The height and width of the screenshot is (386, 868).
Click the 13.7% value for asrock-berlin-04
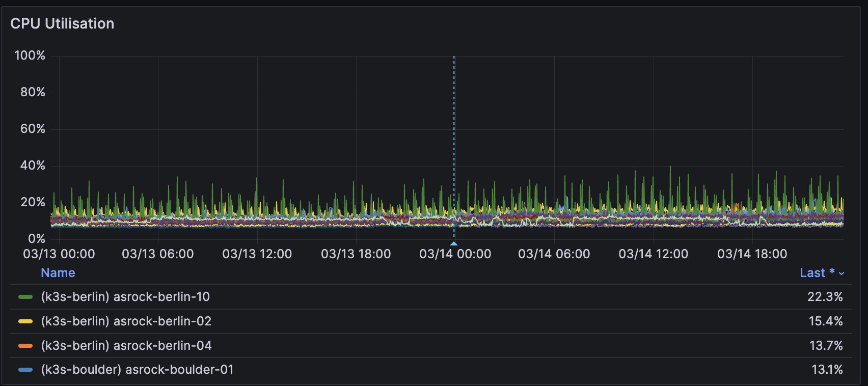pos(826,346)
